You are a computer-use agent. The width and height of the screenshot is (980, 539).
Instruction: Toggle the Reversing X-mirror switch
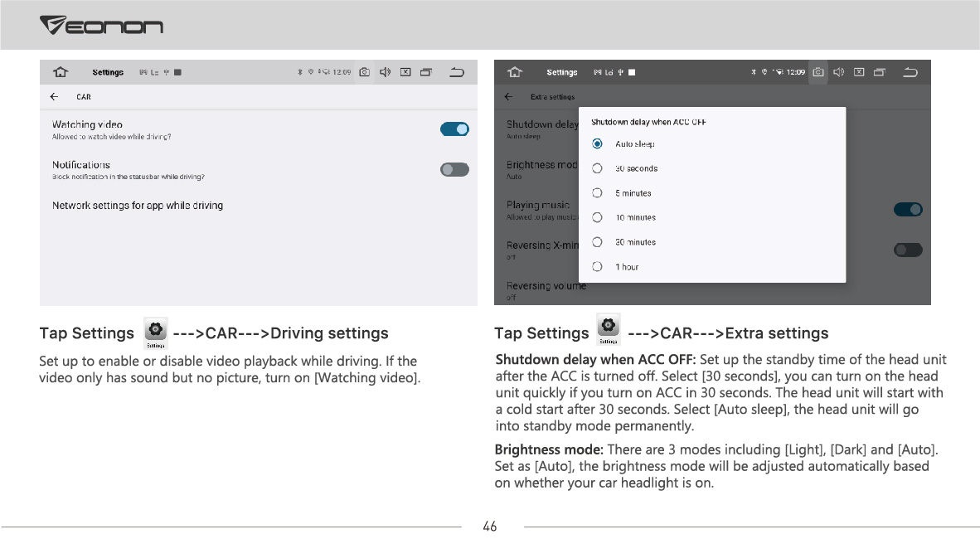tap(908, 250)
